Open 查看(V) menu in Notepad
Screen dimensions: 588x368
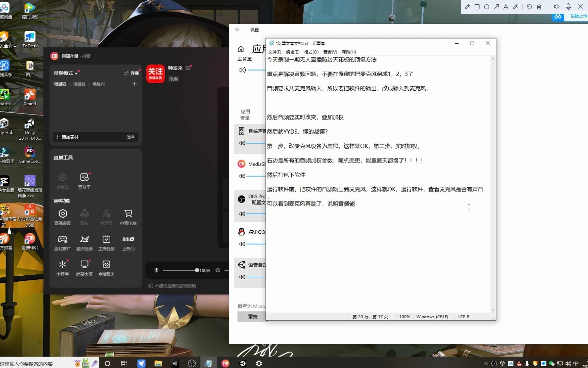pyautogui.click(x=330, y=52)
